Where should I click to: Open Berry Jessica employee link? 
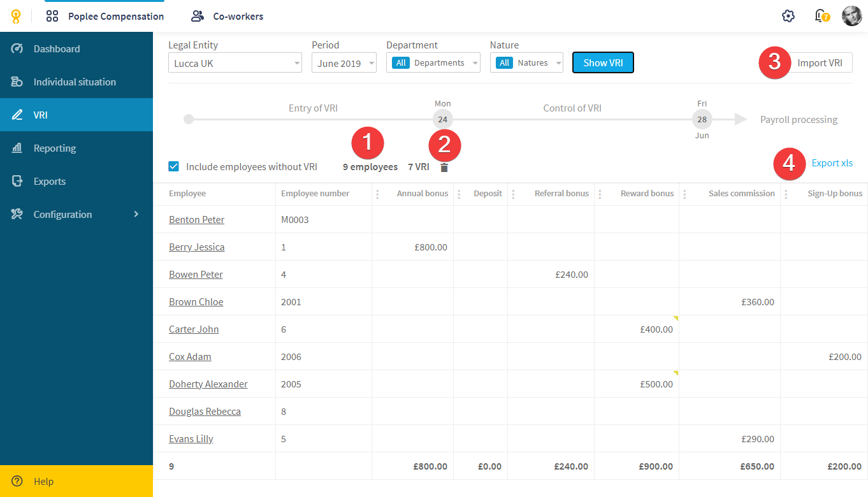pos(196,247)
